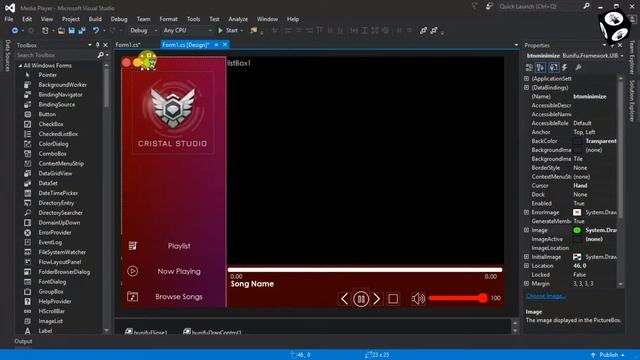Image resolution: width=640 pixels, height=360 pixels.
Task: Click the stop square button on the form
Action: click(x=393, y=299)
